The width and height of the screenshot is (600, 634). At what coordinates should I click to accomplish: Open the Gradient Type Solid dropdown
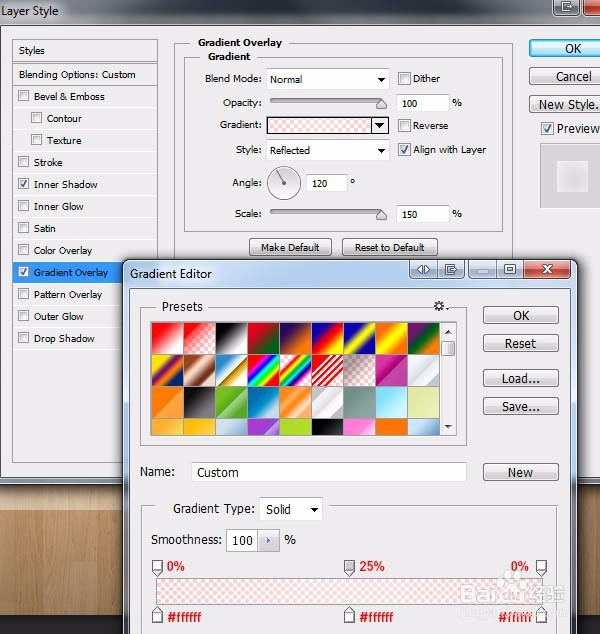[291, 509]
